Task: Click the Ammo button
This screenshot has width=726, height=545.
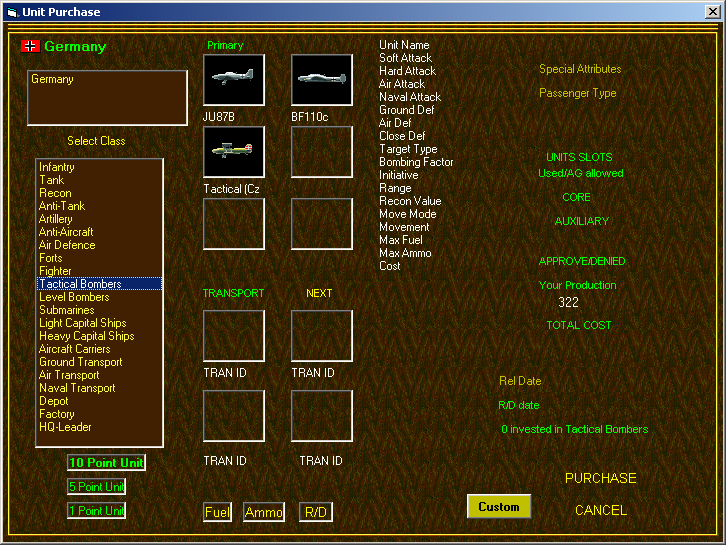Action: [264, 512]
